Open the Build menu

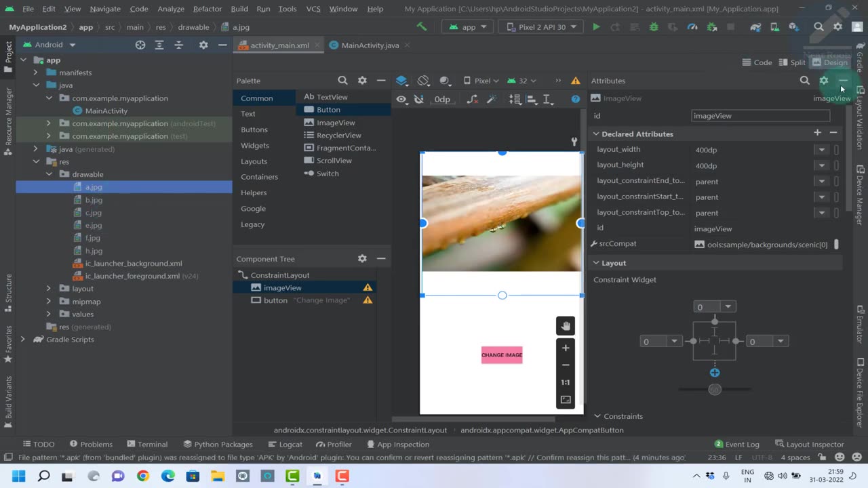(x=239, y=9)
